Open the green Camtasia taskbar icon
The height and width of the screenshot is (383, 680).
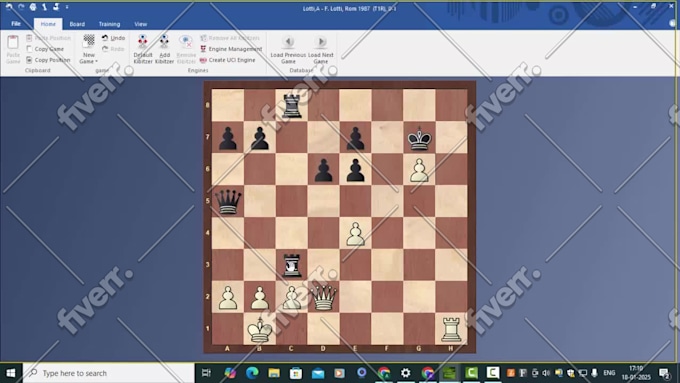click(471, 373)
